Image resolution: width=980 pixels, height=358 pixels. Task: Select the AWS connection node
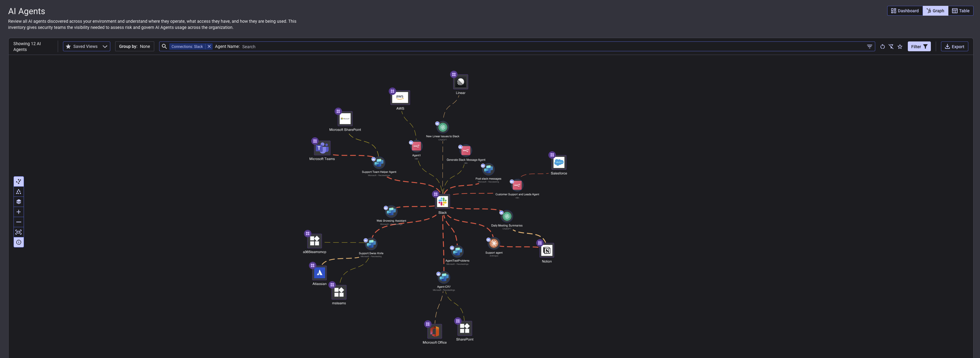(x=400, y=98)
